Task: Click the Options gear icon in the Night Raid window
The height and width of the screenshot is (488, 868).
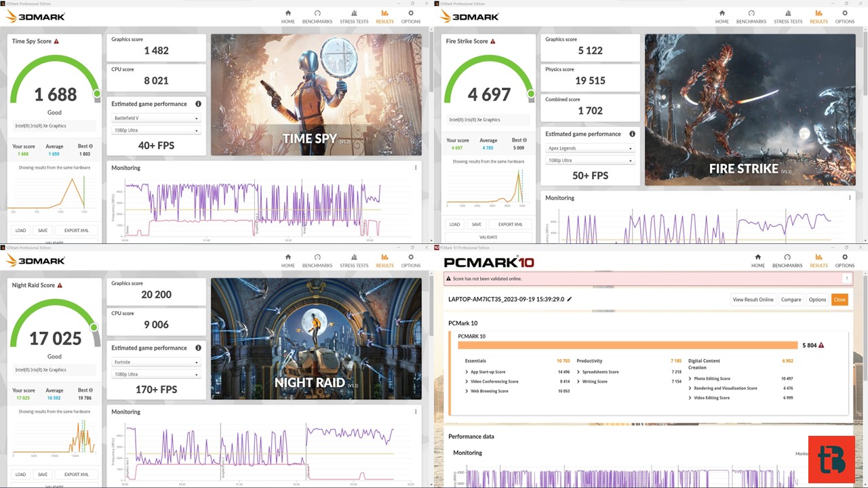Action: pos(411,257)
